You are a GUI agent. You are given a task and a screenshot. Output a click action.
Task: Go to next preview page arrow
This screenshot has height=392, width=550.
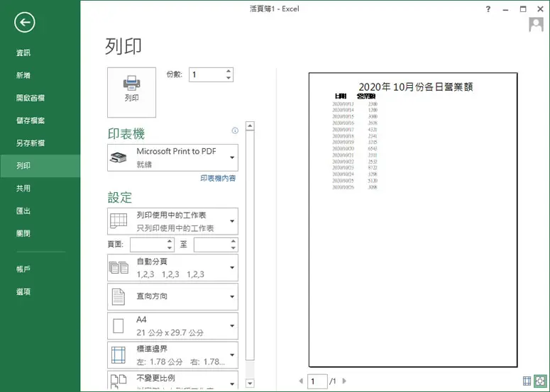coord(344,381)
